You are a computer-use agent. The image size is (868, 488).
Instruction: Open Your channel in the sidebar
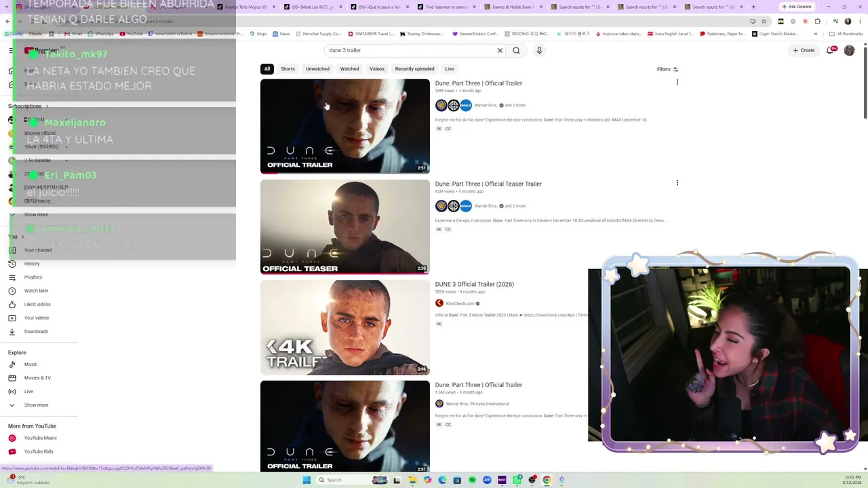pos(38,250)
